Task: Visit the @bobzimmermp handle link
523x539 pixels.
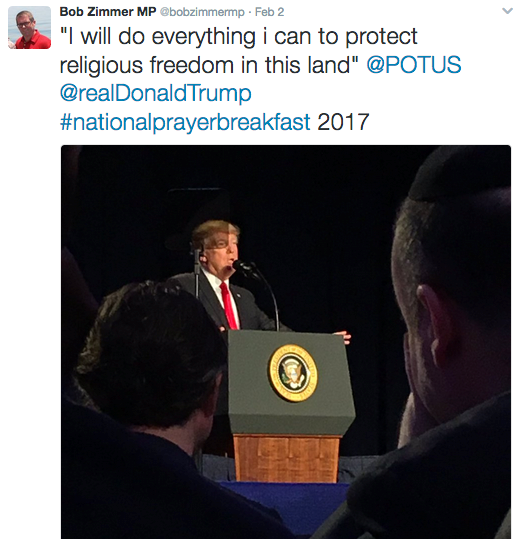Action: [202, 12]
